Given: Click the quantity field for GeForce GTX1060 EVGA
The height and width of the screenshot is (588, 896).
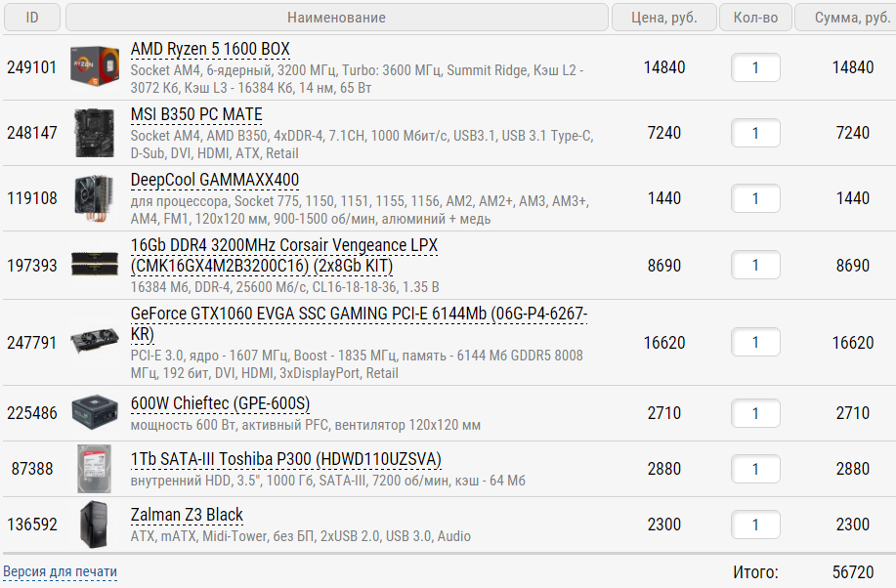Looking at the screenshot, I should coord(755,342).
